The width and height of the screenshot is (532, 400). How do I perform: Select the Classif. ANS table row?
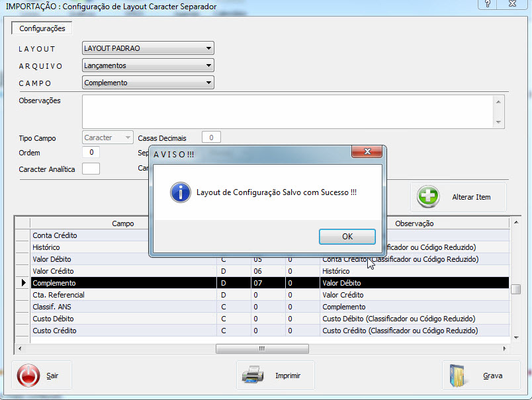pos(122,307)
